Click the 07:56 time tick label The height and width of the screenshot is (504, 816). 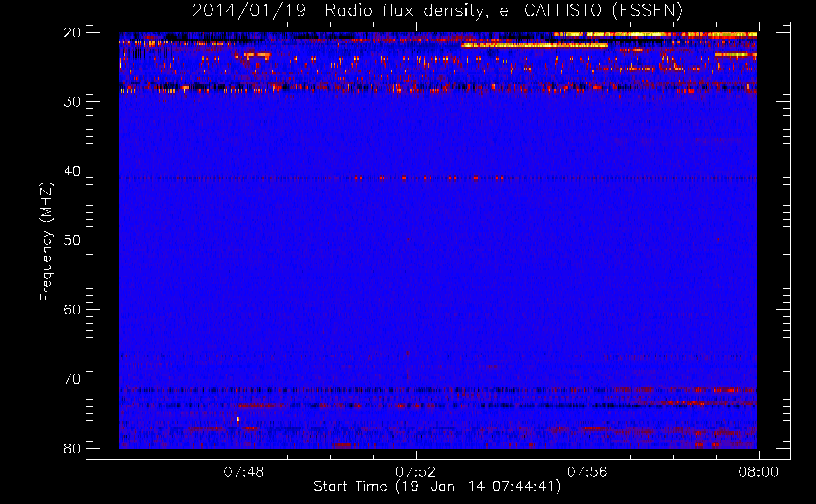[x=588, y=472]
